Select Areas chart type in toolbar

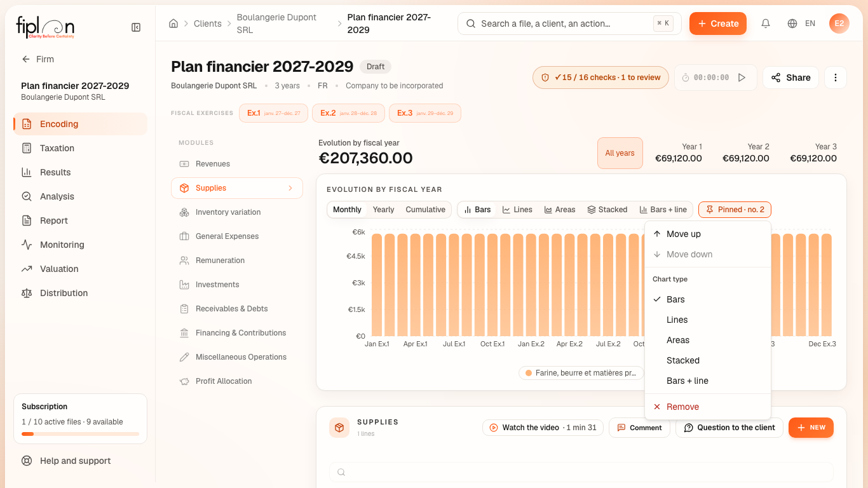pos(560,210)
